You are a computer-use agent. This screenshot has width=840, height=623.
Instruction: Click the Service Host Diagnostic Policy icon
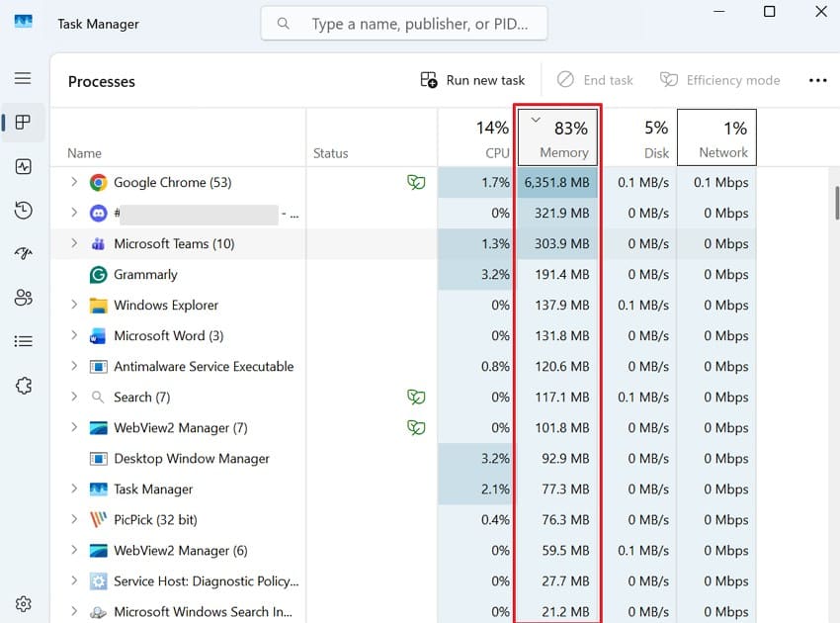coord(98,581)
